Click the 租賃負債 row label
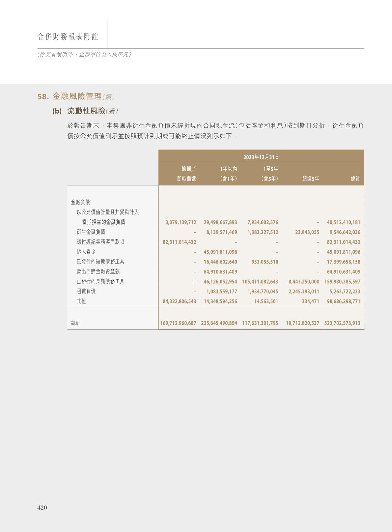Screen dimensions: 392x532 (x=86, y=291)
